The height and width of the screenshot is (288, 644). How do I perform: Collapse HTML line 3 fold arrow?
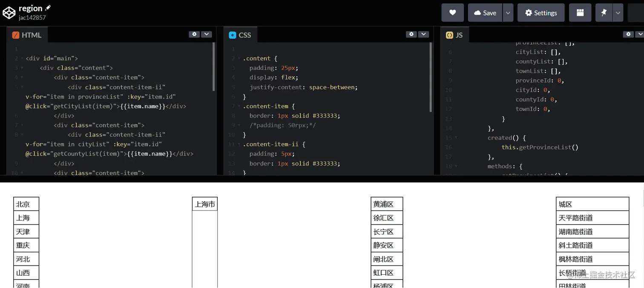(22, 68)
